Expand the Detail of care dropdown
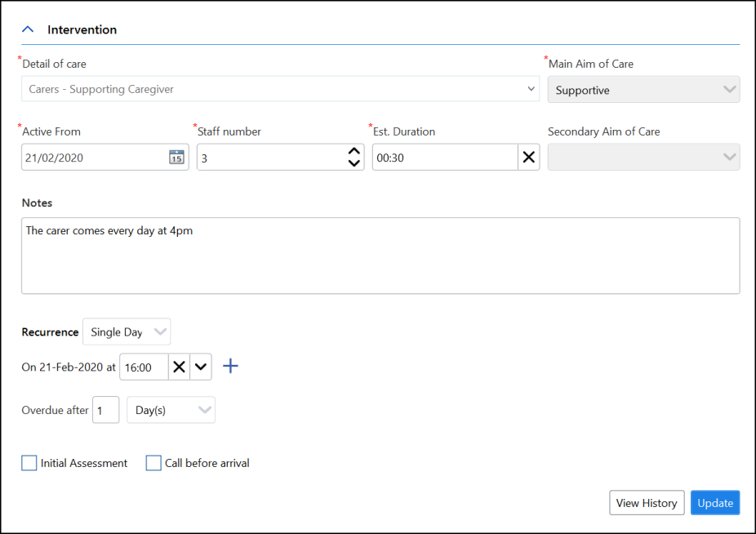756x534 pixels. click(x=531, y=89)
